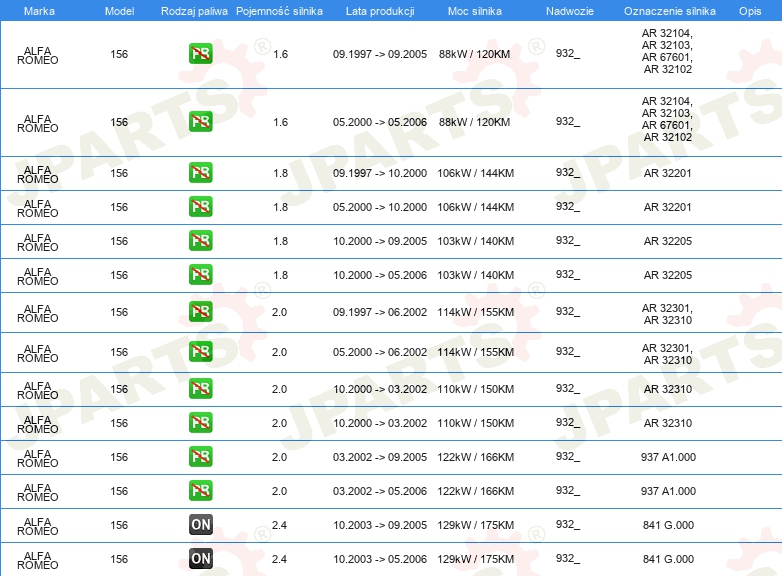Viewport: 782px width, 576px height.
Task: Click the Moc silnika column header
Action: pos(475,10)
